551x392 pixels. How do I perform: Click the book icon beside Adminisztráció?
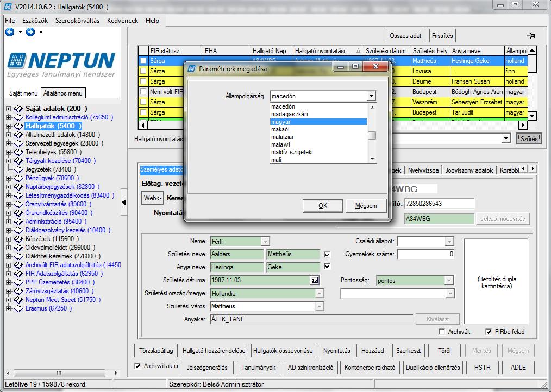coord(18,222)
